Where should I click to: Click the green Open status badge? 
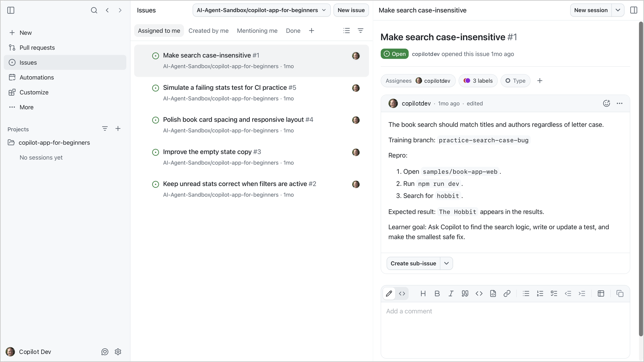point(394,54)
